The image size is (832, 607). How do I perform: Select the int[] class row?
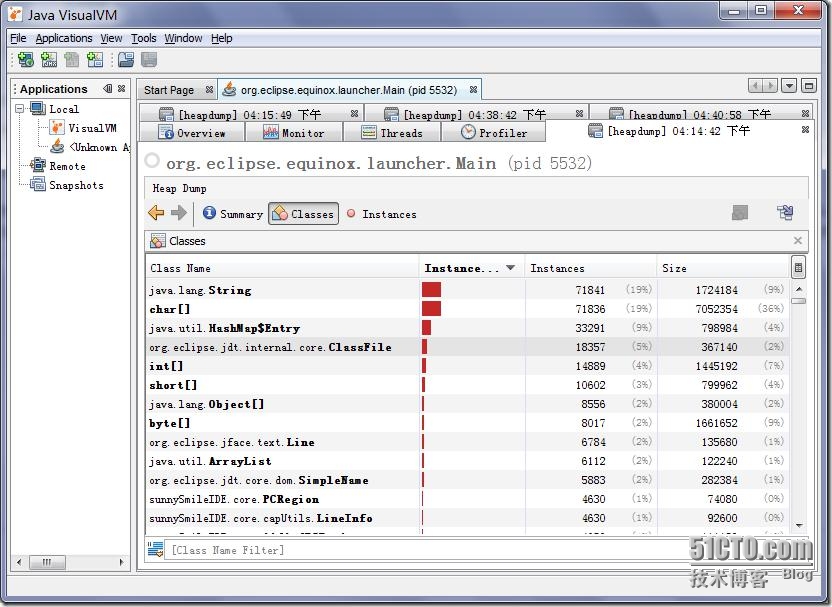pos(467,366)
